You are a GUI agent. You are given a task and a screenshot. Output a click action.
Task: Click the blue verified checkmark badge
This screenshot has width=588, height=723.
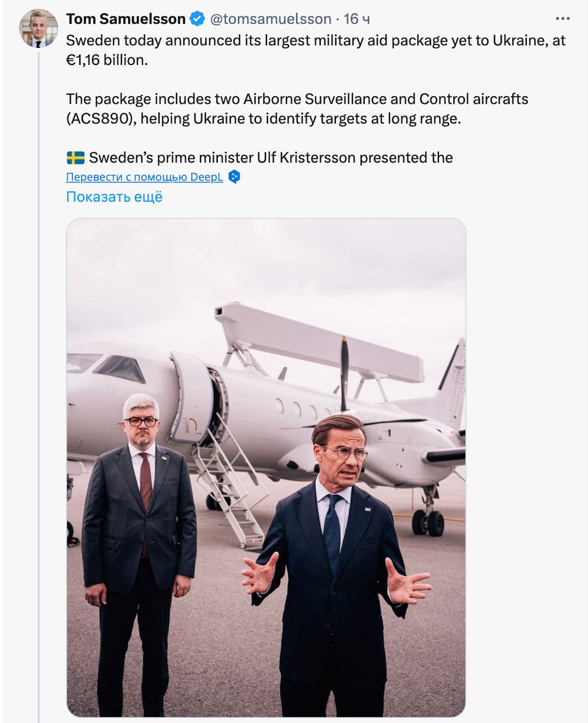[197, 19]
